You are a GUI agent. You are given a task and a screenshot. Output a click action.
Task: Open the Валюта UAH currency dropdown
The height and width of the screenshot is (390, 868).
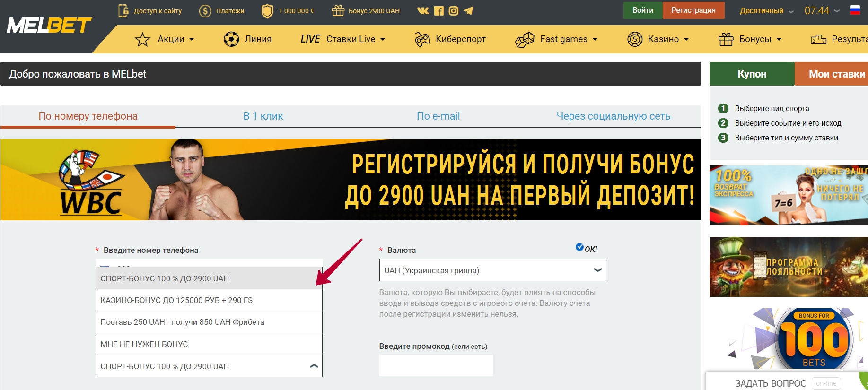coord(492,270)
